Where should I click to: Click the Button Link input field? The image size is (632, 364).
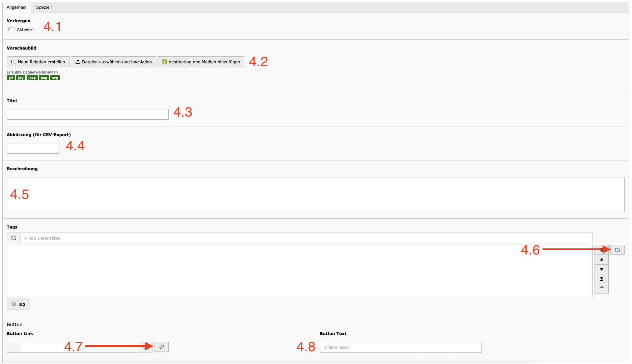point(79,347)
